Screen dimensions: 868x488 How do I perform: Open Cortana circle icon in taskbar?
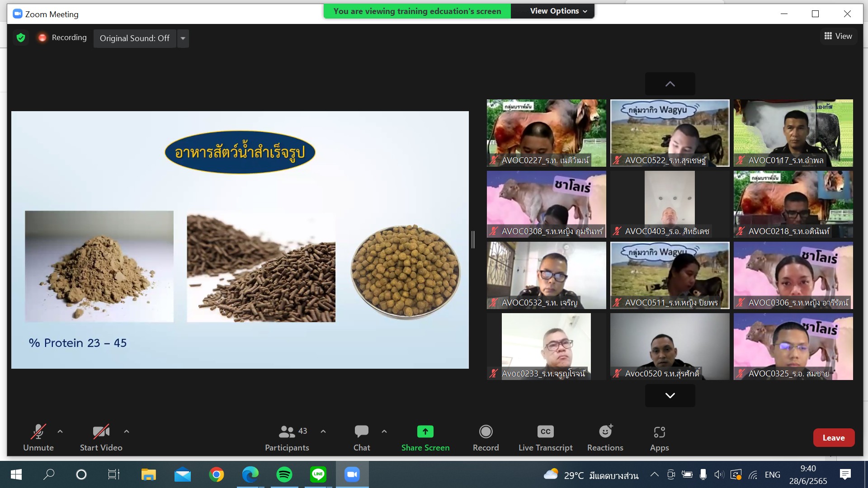coord(81,474)
